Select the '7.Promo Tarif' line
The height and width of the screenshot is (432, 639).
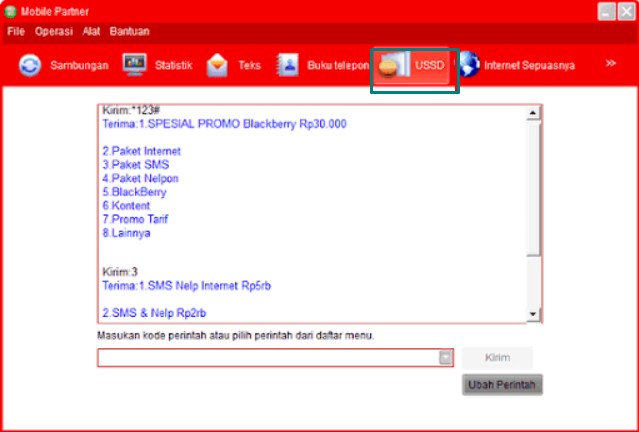point(135,219)
